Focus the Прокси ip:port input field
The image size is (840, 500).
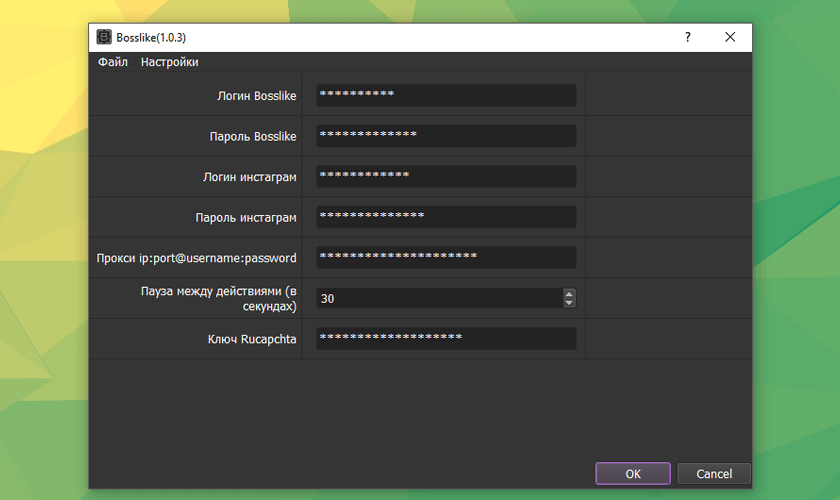[x=446, y=257]
